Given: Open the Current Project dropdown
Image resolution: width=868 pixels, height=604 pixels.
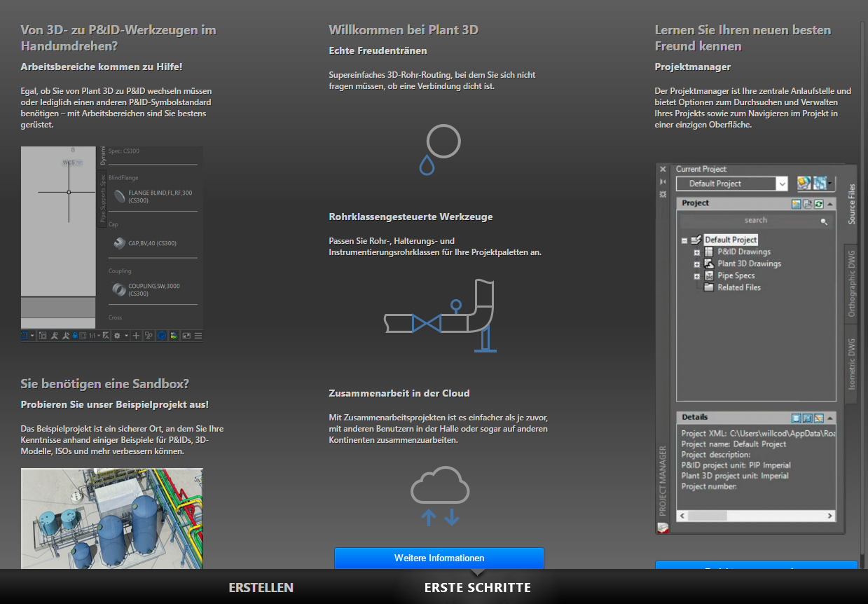Looking at the screenshot, I should tap(782, 184).
